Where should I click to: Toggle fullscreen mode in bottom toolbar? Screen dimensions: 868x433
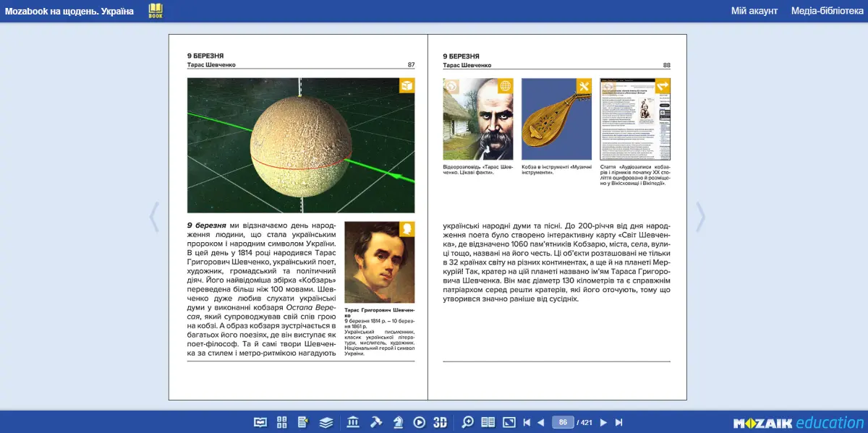[x=509, y=422]
